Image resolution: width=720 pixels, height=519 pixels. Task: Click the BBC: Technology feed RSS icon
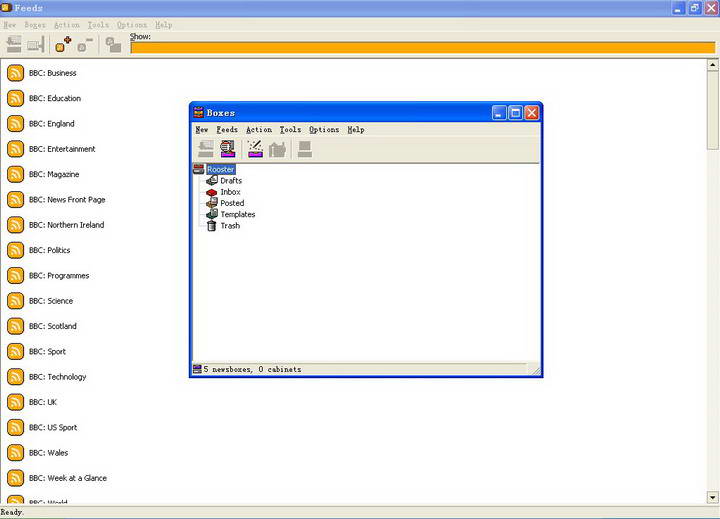coord(16,377)
